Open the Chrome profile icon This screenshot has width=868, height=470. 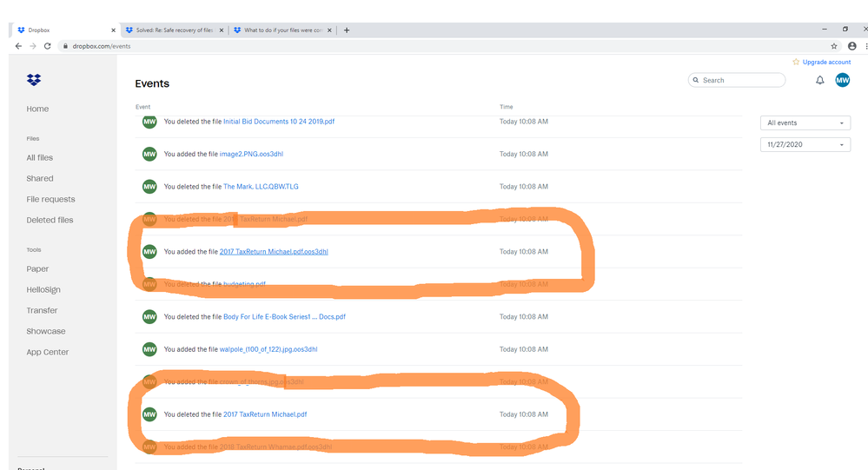[852, 46]
